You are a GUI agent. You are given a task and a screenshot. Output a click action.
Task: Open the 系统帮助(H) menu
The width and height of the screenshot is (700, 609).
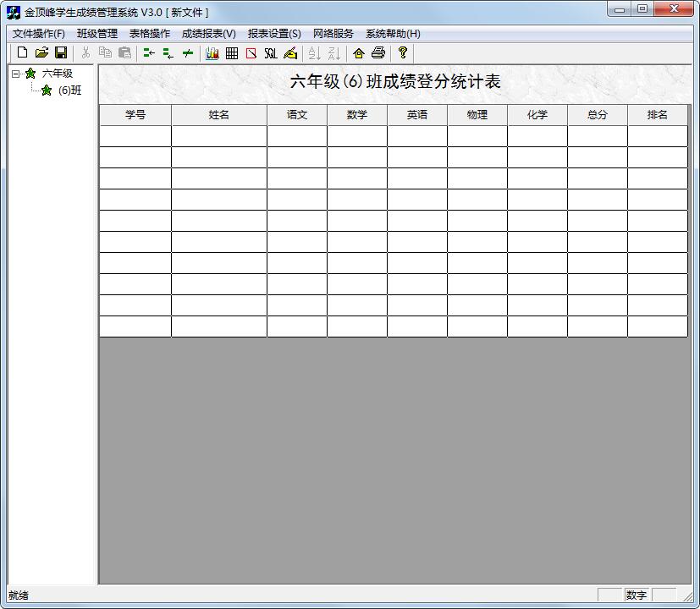(393, 34)
